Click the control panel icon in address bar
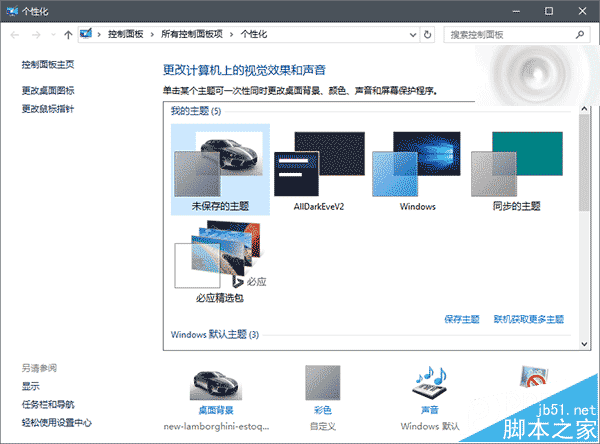The width and height of the screenshot is (600, 444). point(86,34)
